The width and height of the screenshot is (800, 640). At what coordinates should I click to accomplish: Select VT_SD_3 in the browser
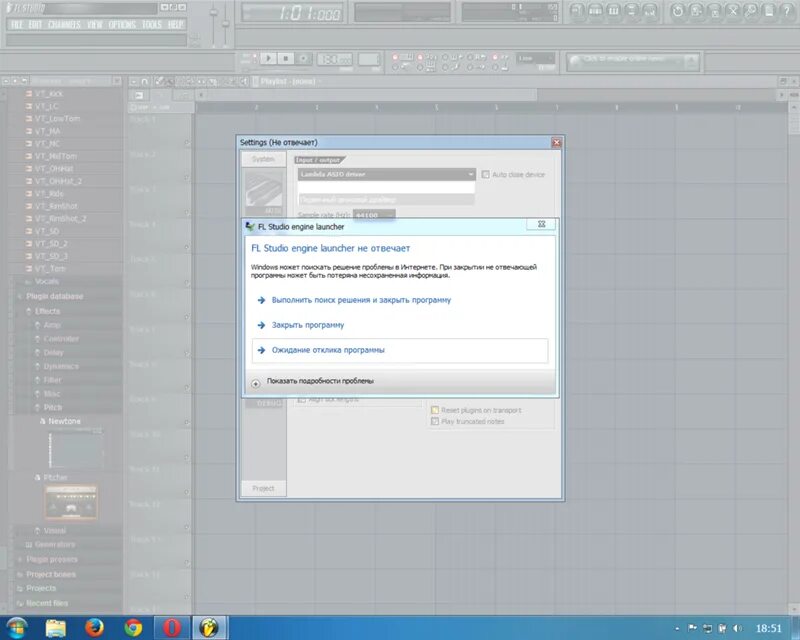[x=51, y=256]
